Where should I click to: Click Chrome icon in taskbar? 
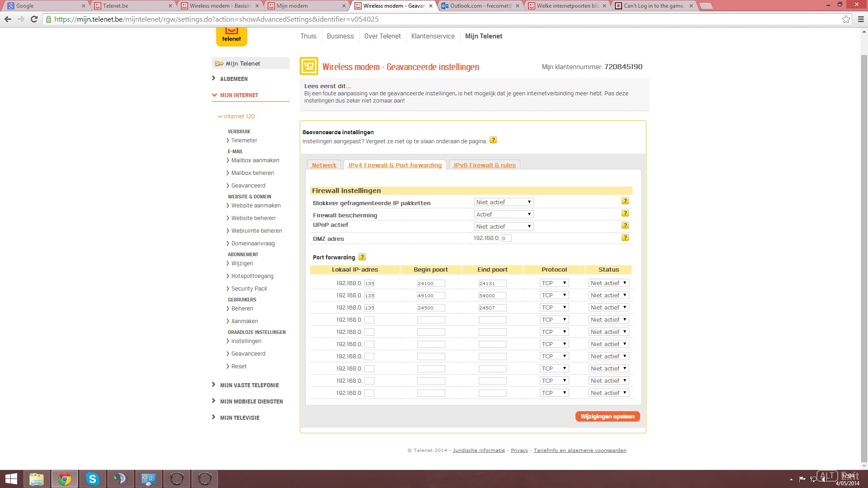click(65, 479)
